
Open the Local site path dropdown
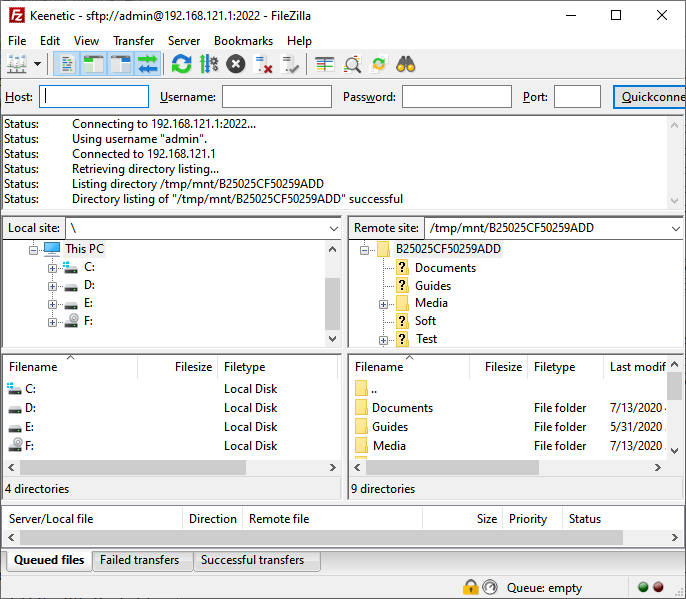pyautogui.click(x=333, y=228)
